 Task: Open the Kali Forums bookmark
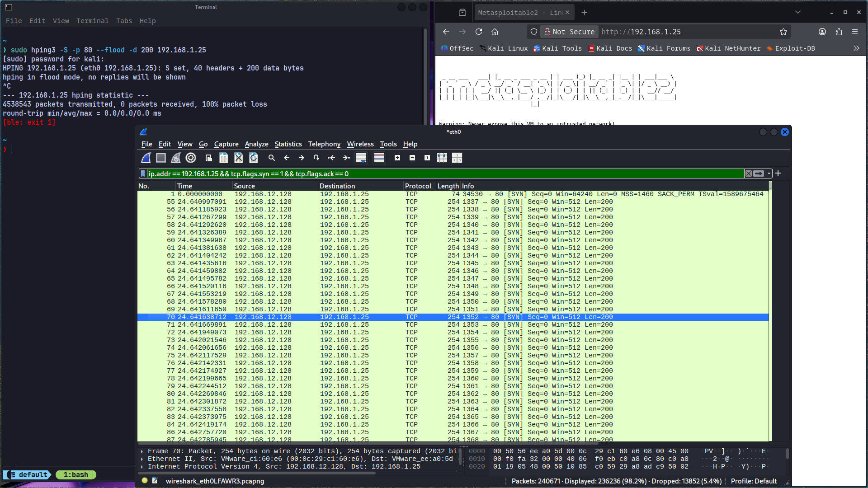pyautogui.click(x=664, y=48)
